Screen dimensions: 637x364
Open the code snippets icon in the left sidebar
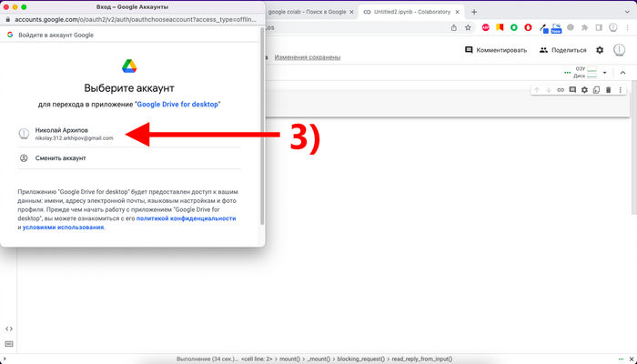coord(9,329)
